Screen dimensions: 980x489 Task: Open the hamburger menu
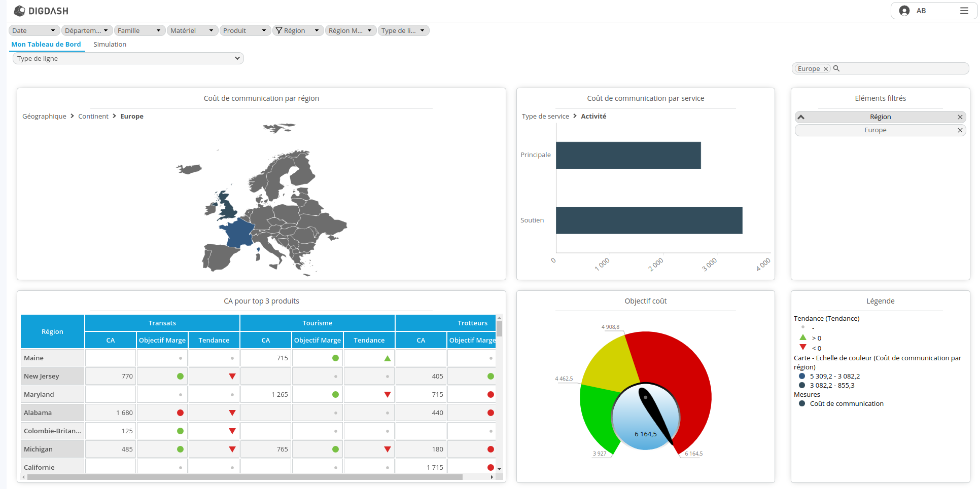click(964, 11)
